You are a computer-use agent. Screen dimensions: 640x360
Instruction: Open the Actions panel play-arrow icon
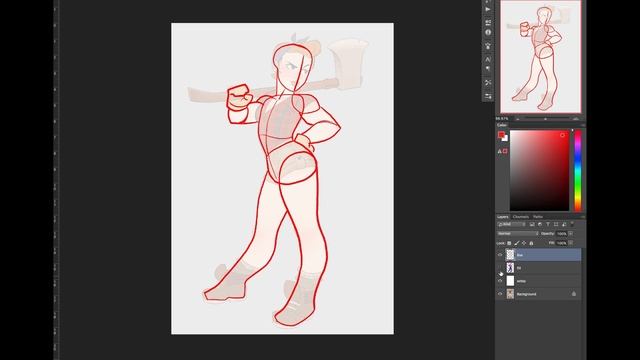pyautogui.click(x=488, y=9)
